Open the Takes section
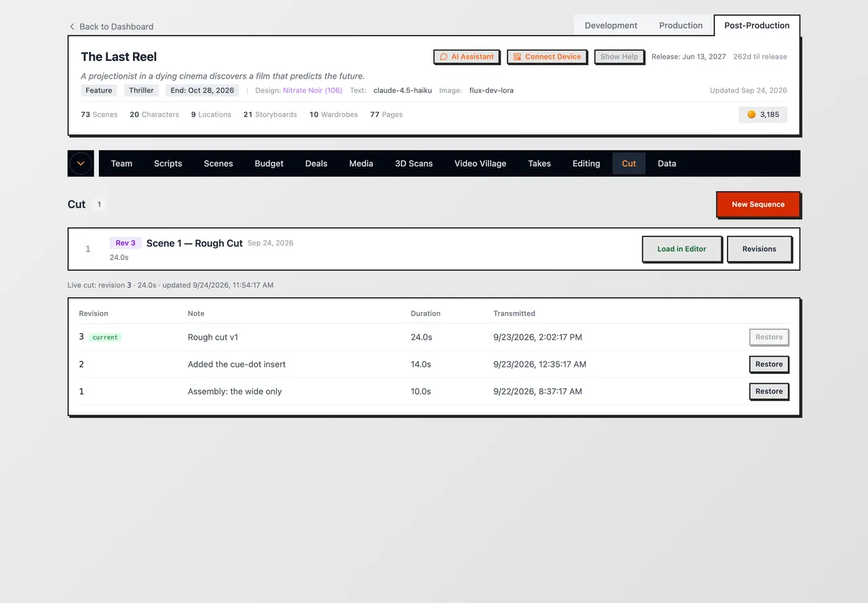 540,163
